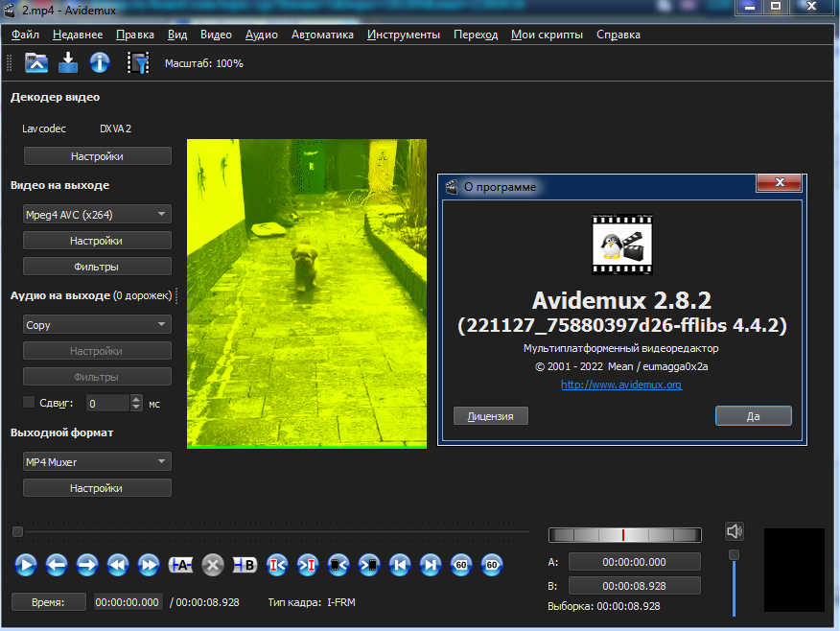Go to next frame arrow
840x631 pixels.
87,565
